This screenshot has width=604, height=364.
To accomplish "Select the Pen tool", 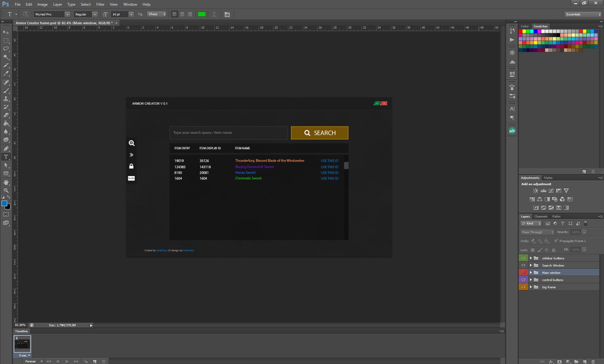I will click(6, 149).
